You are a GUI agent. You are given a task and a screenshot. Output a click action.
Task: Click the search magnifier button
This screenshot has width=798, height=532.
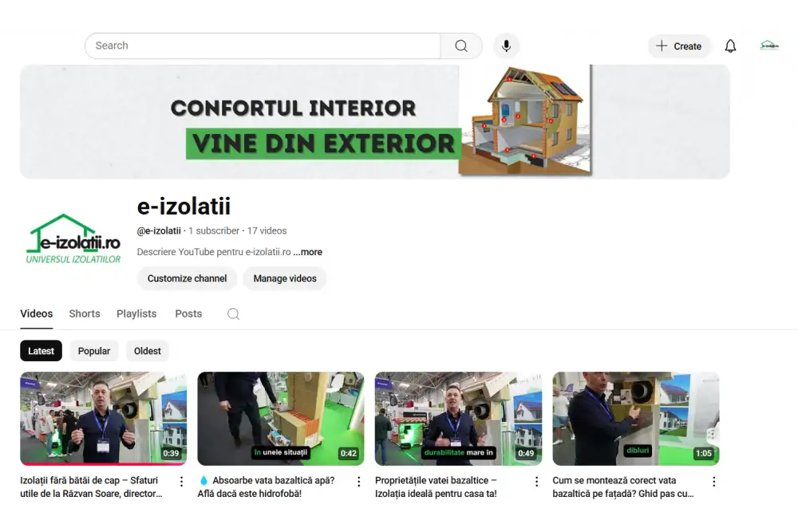pyautogui.click(x=461, y=46)
